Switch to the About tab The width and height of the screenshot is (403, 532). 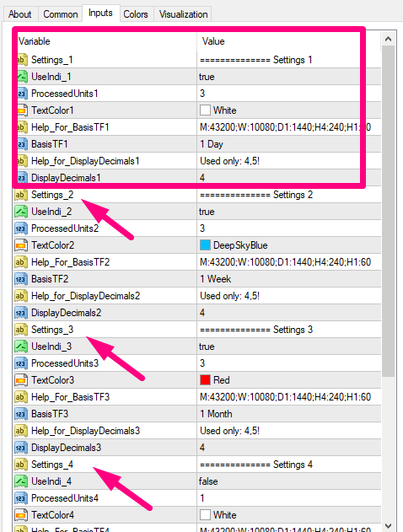(x=19, y=14)
